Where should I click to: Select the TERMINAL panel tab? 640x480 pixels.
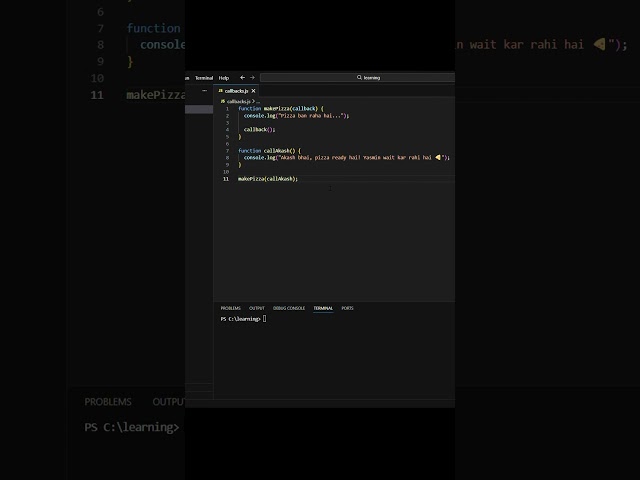click(x=323, y=308)
